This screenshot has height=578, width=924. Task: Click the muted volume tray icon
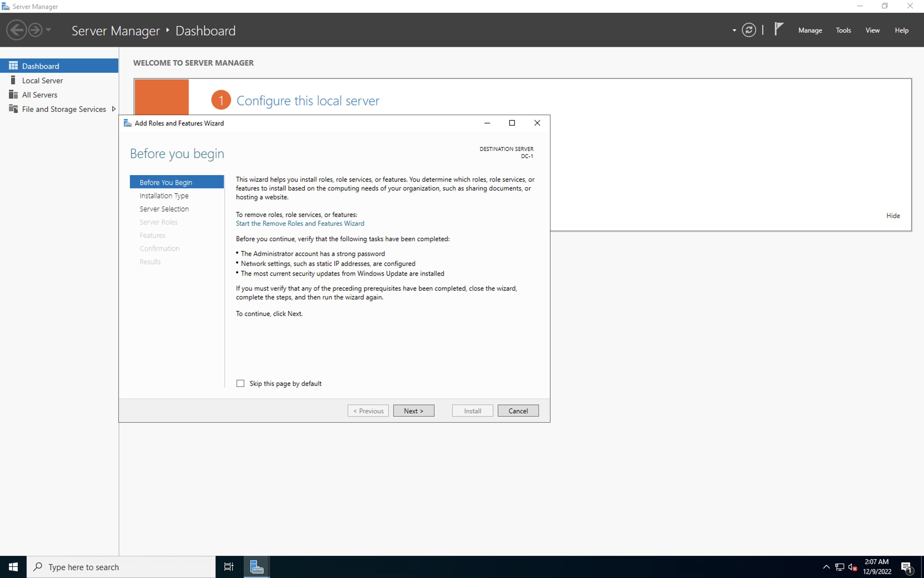point(853,567)
